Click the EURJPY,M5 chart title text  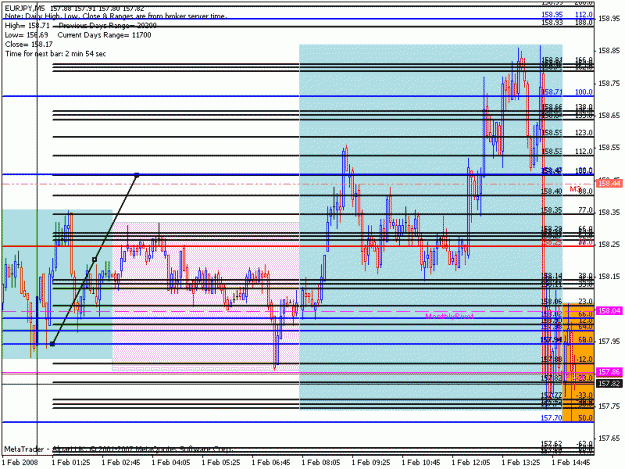(24, 8)
